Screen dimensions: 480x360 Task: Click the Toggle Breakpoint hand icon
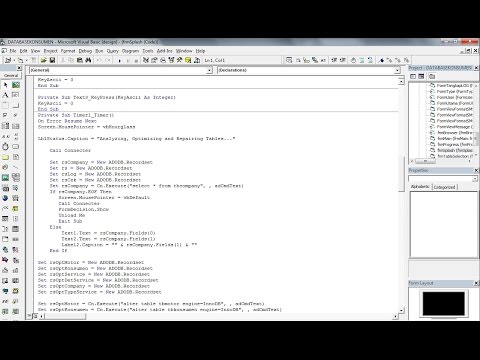(353, 60)
